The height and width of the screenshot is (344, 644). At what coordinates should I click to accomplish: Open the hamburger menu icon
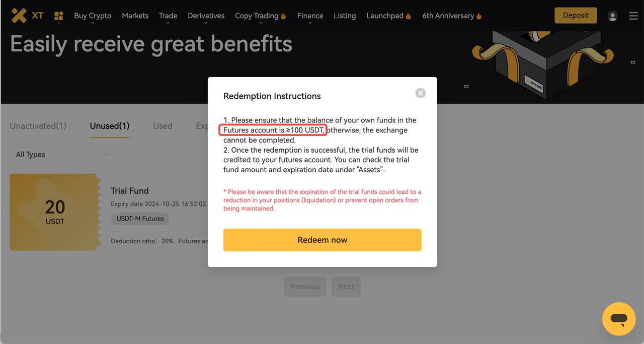(633, 16)
